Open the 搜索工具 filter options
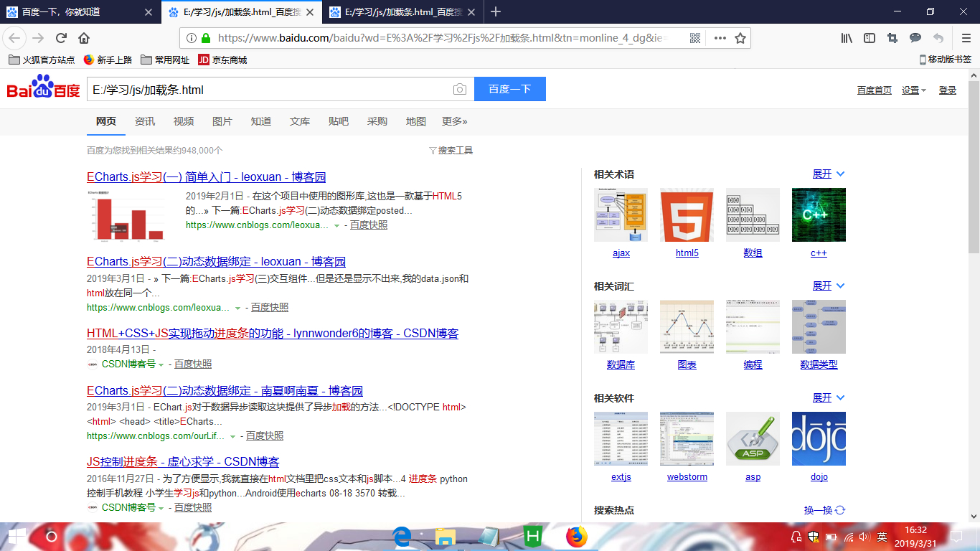Image resolution: width=980 pixels, height=551 pixels. 451,150
